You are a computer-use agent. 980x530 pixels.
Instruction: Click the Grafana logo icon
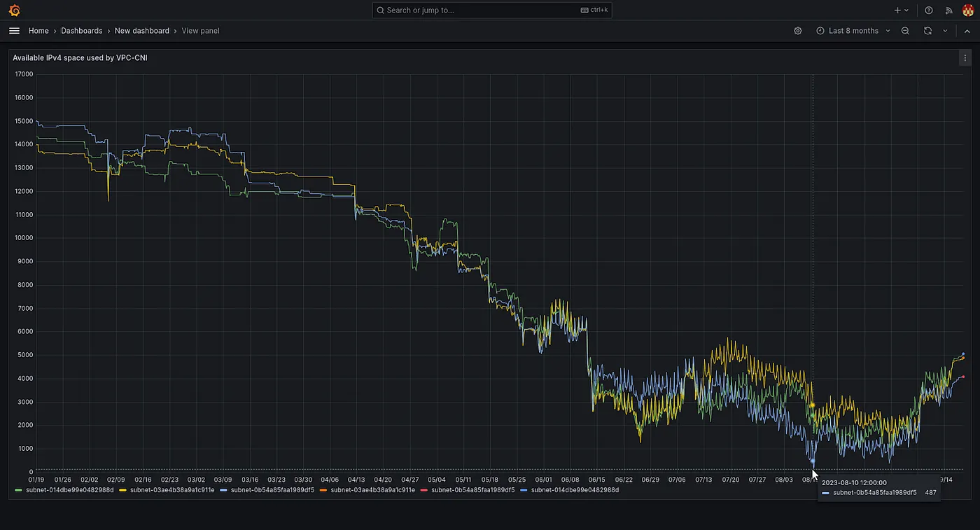point(15,11)
